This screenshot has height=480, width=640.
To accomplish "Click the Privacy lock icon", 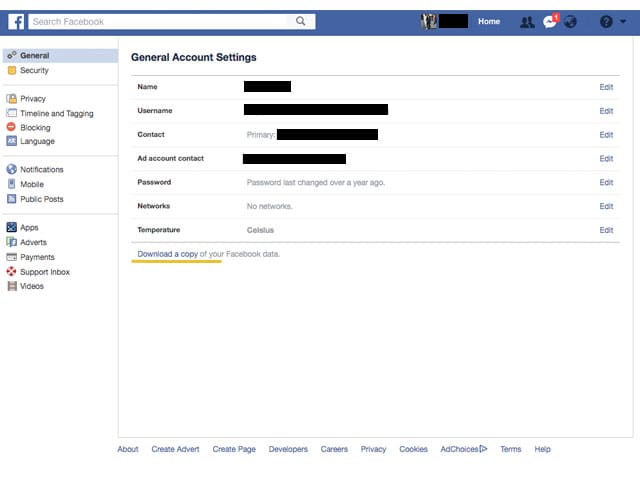I will [12, 99].
